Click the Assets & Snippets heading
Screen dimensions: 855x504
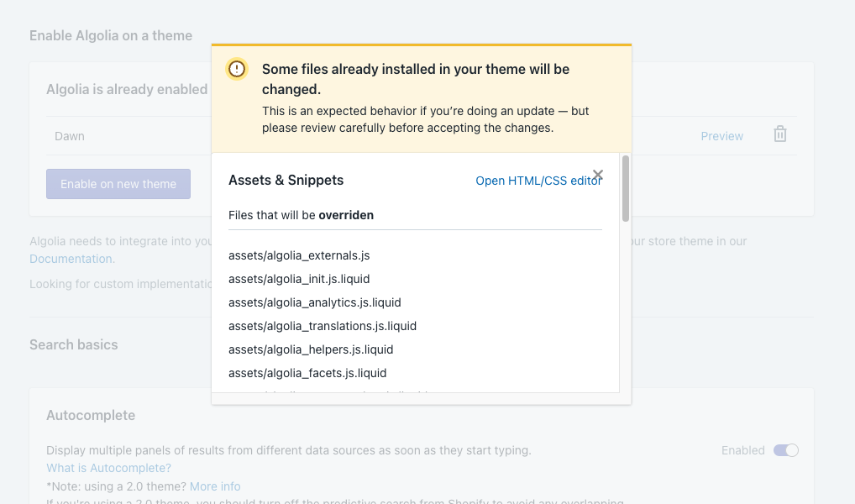286,180
